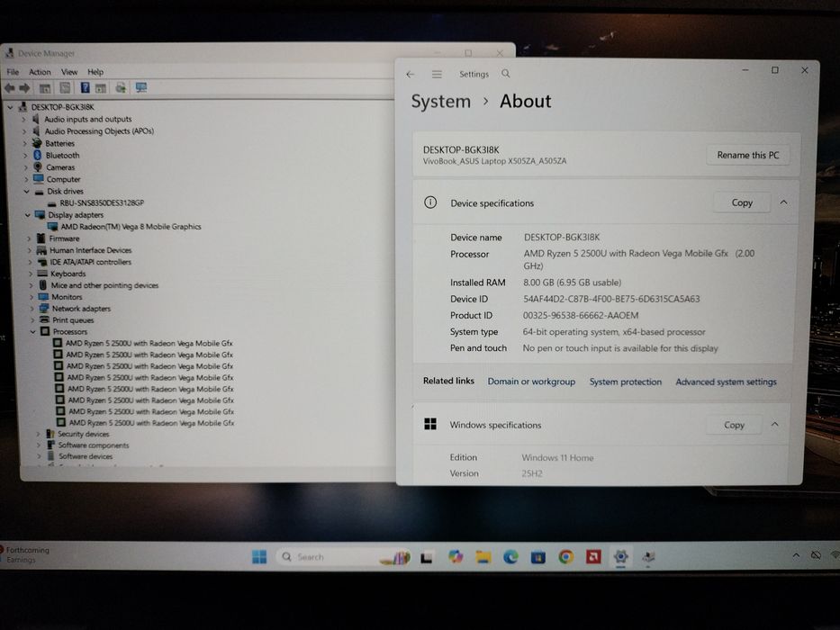840x630 pixels.
Task: Select the Human Interface Devices row
Action: pyautogui.click(x=91, y=250)
